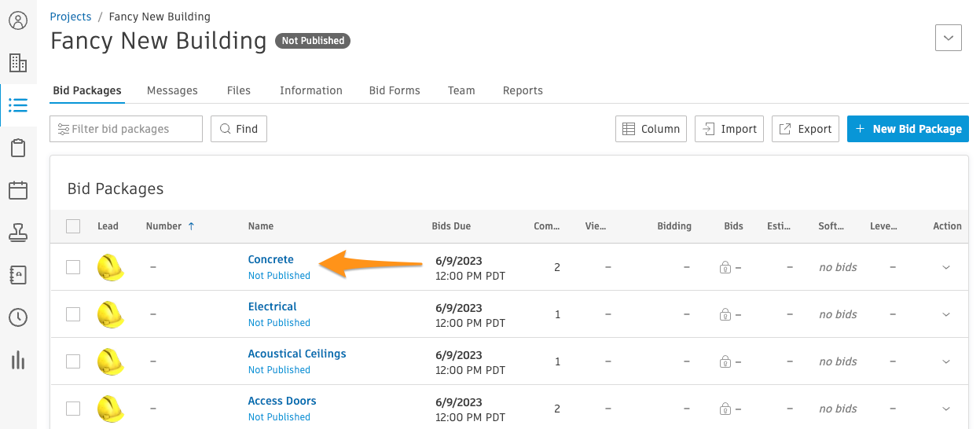
Task: Open the Action chevron for Concrete row
Action: click(x=946, y=267)
